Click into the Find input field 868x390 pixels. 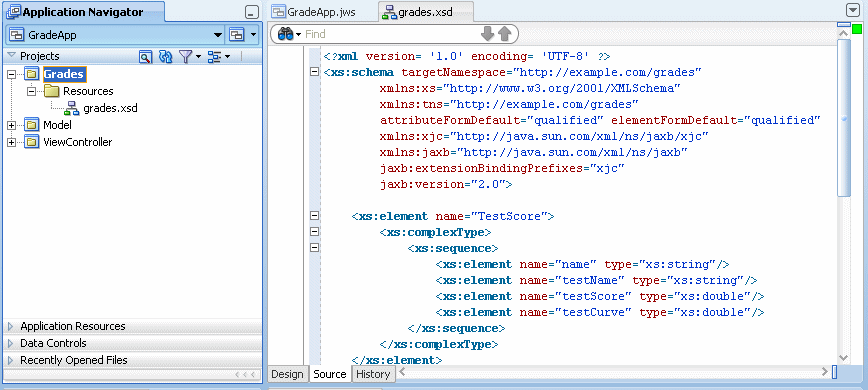tap(391, 34)
